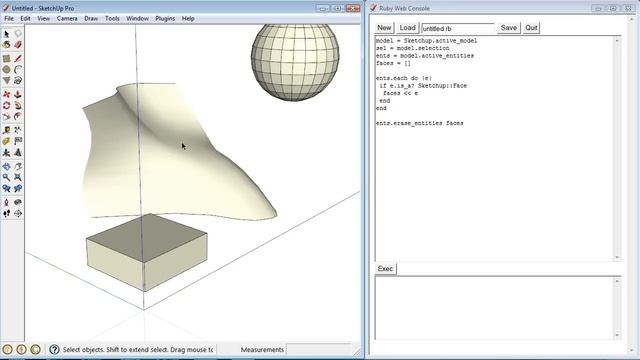Open the Draw menu
The image size is (640, 360).
[x=91, y=19]
